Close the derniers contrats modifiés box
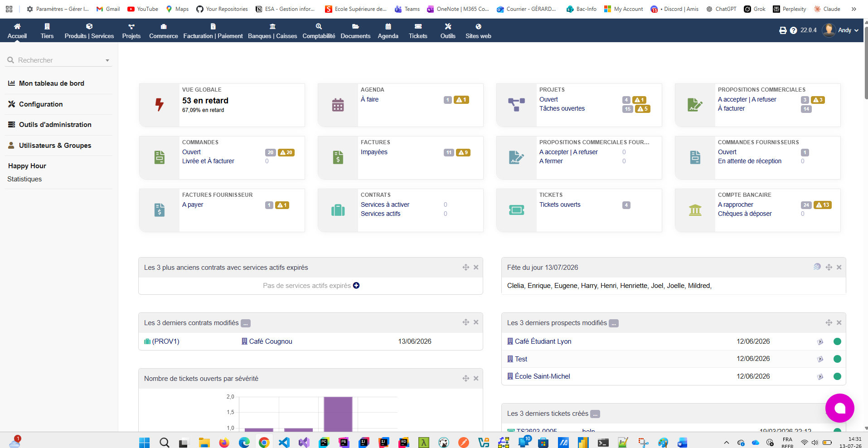This screenshot has height=448, width=868. pos(476,322)
